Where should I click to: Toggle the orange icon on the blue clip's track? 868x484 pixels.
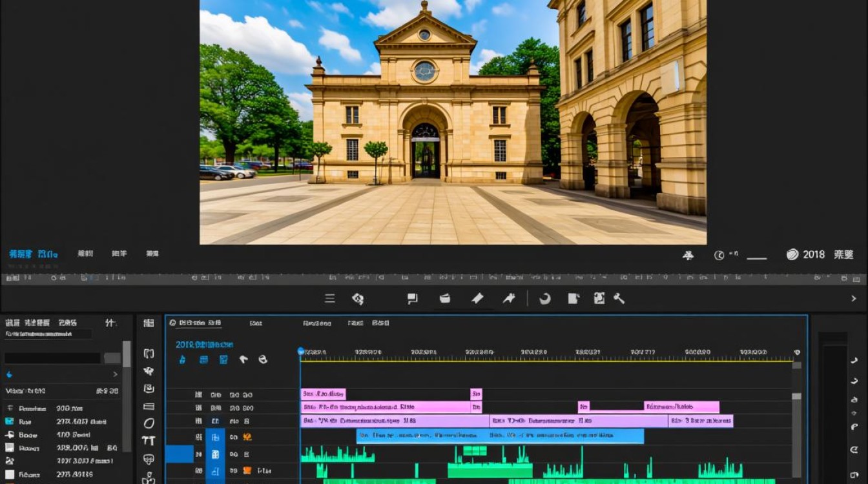[x=247, y=437]
